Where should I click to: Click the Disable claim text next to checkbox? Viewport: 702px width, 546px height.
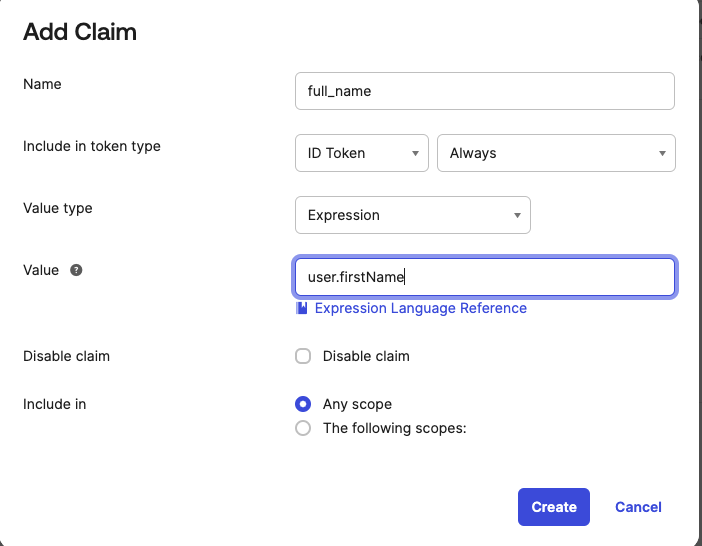pos(366,356)
